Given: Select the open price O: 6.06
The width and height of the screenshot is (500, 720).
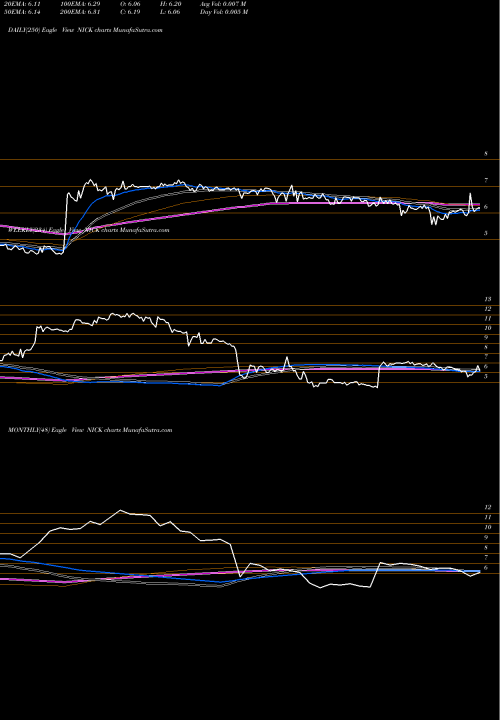Looking at the screenshot, I should (x=130, y=4).
